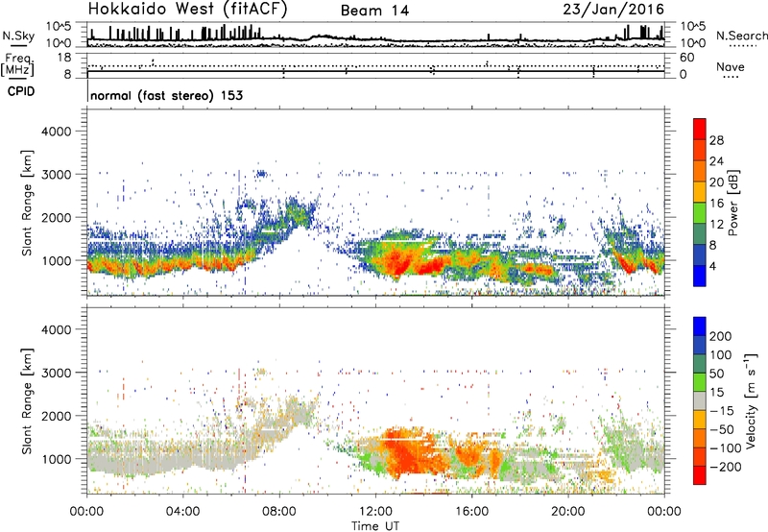Click the 4000 tick label on the power panel
The width and height of the screenshot is (768, 532).
[57, 132]
